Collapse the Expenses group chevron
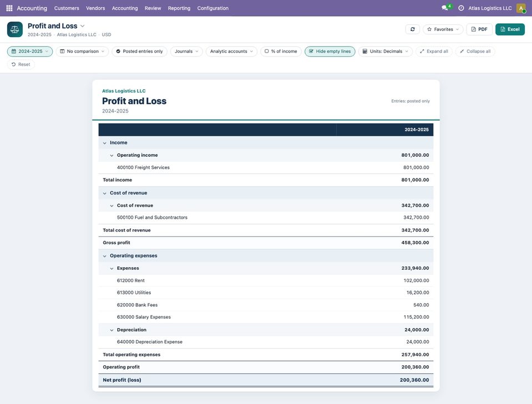The image size is (532, 404). (x=112, y=268)
